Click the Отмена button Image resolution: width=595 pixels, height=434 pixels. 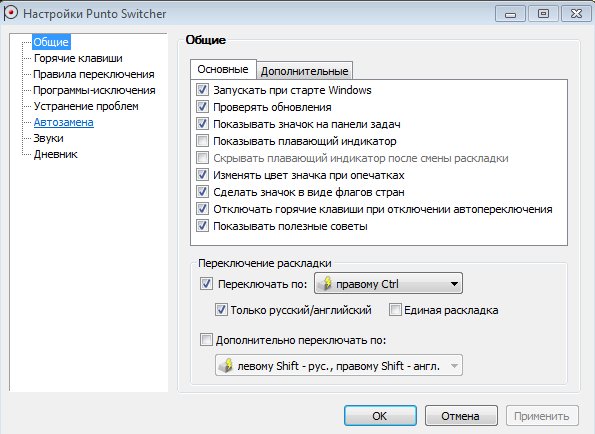point(461,416)
